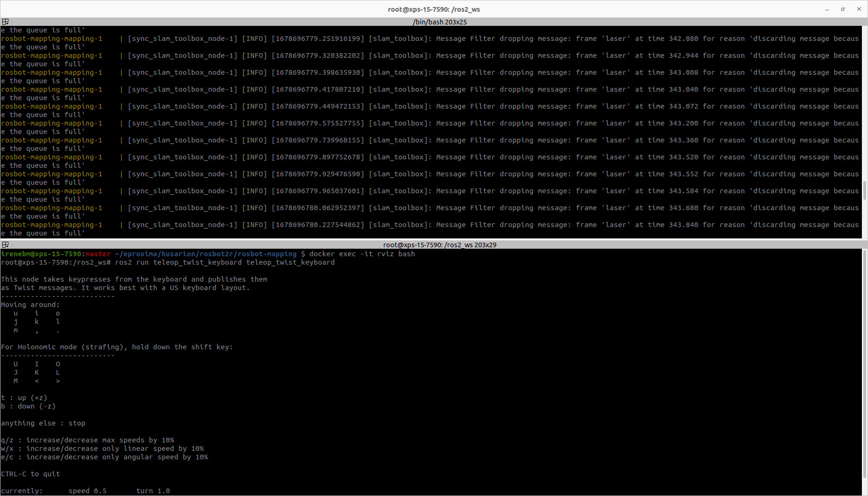The image size is (868, 496).
Task: Click the 't : up (+z)' line
Action: point(24,398)
